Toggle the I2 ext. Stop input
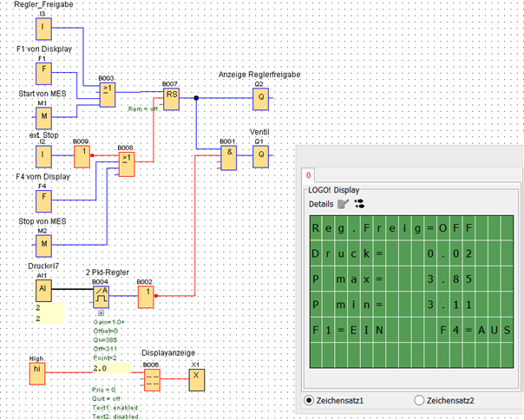The height and width of the screenshot is (420, 524). (x=43, y=156)
